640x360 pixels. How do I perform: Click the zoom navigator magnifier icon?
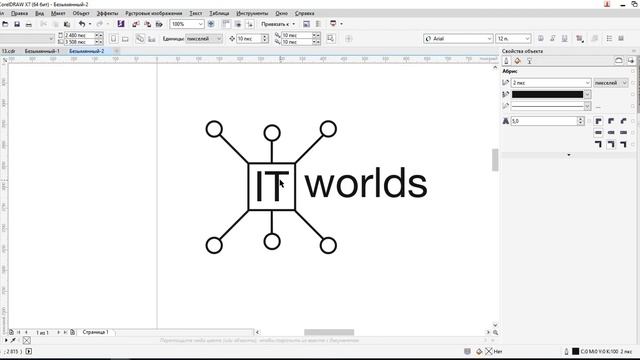coord(495,333)
